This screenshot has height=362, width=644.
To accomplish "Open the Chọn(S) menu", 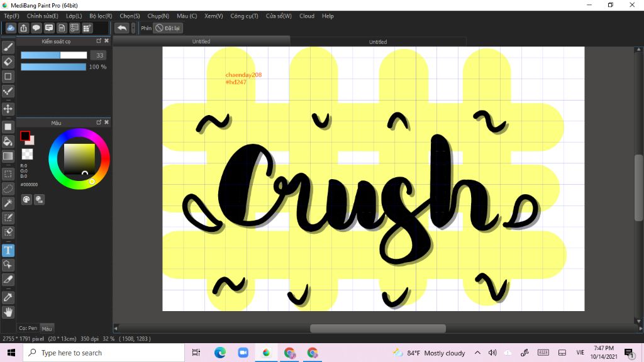I will point(130,16).
